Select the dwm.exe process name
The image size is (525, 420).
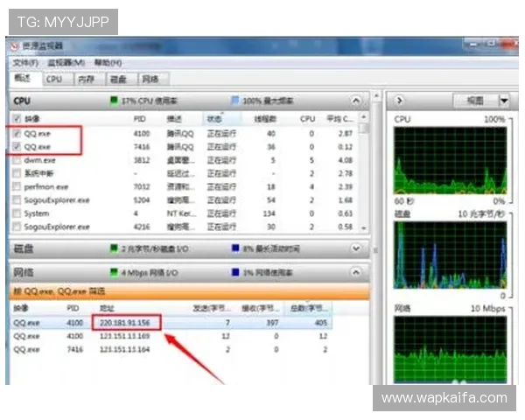(39, 160)
